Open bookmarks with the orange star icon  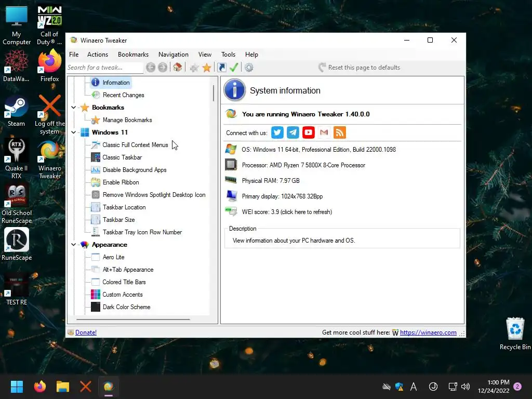coord(207,68)
